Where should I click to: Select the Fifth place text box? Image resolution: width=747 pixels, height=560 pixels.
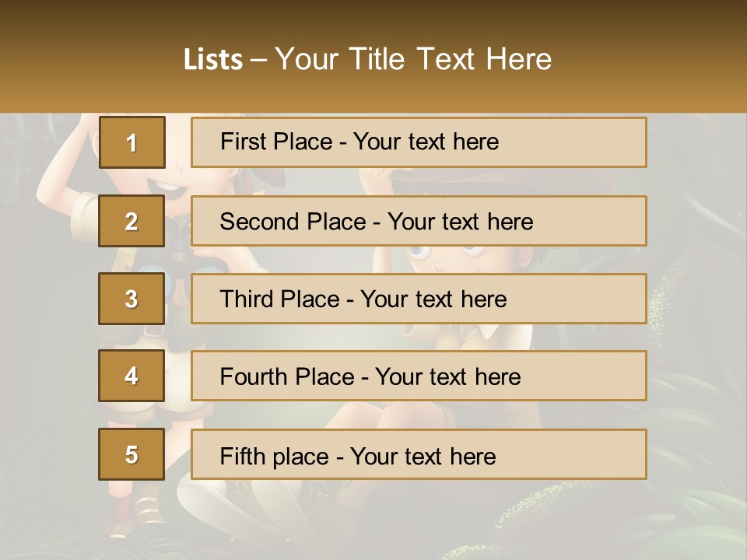tap(419, 454)
